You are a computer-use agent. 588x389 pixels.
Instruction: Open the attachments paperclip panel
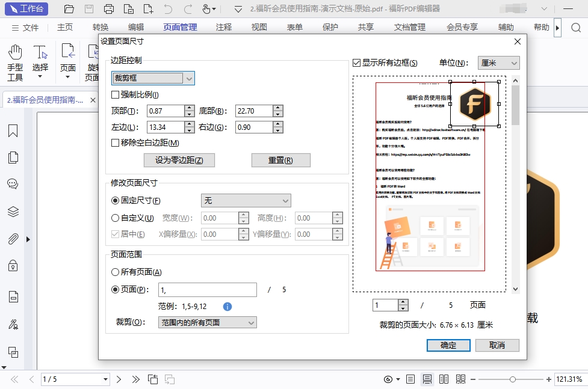[x=13, y=239]
